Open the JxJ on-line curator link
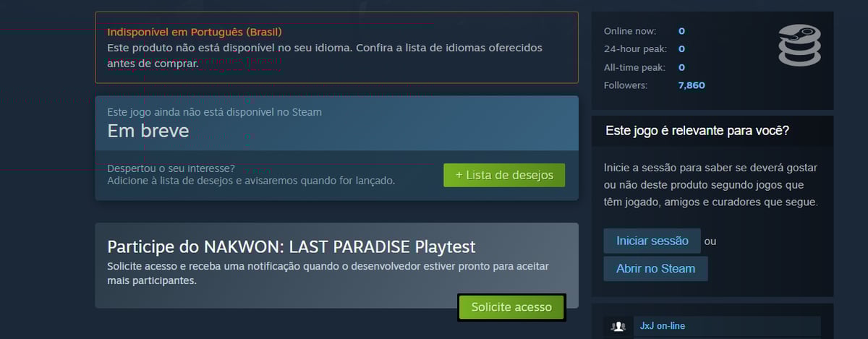 pos(663,326)
